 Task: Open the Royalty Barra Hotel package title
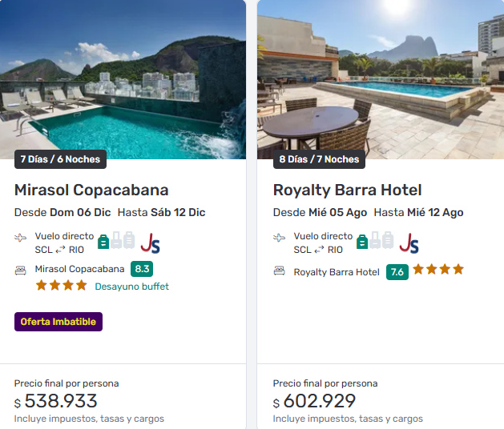click(x=347, y=190)
